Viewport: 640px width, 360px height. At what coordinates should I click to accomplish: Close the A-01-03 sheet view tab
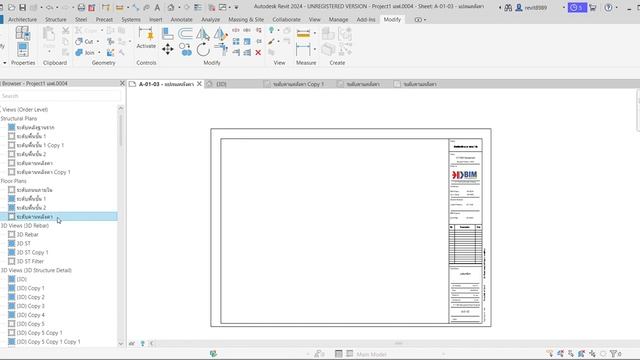pyautogui.click(x=199, y=84)
